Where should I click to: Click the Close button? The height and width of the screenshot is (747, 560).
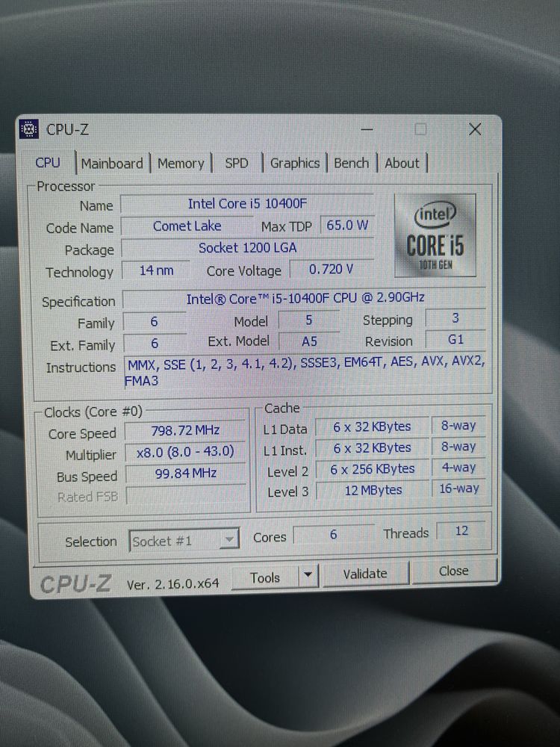point(454,571)
